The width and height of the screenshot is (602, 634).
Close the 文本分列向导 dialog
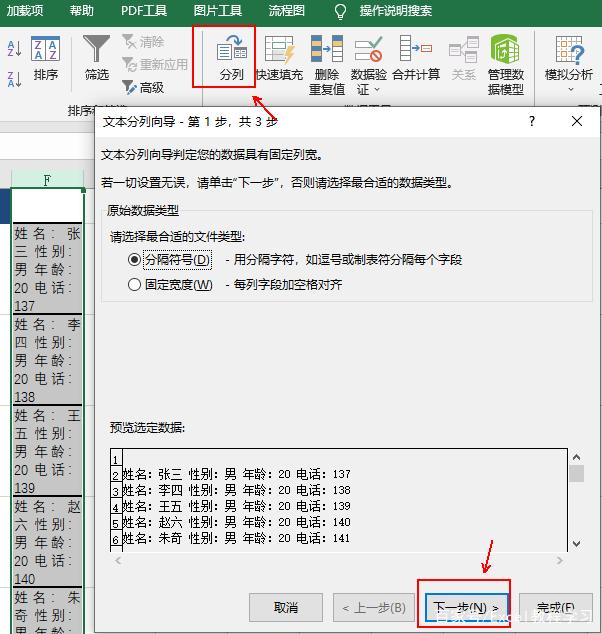[x=577, y=121]
